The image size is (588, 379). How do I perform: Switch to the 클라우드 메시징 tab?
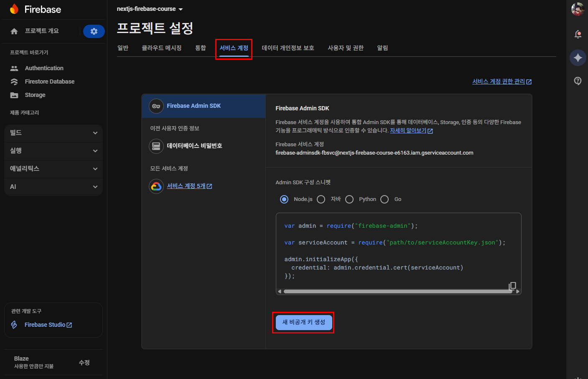pyautogui.click(x=161, y=48)
